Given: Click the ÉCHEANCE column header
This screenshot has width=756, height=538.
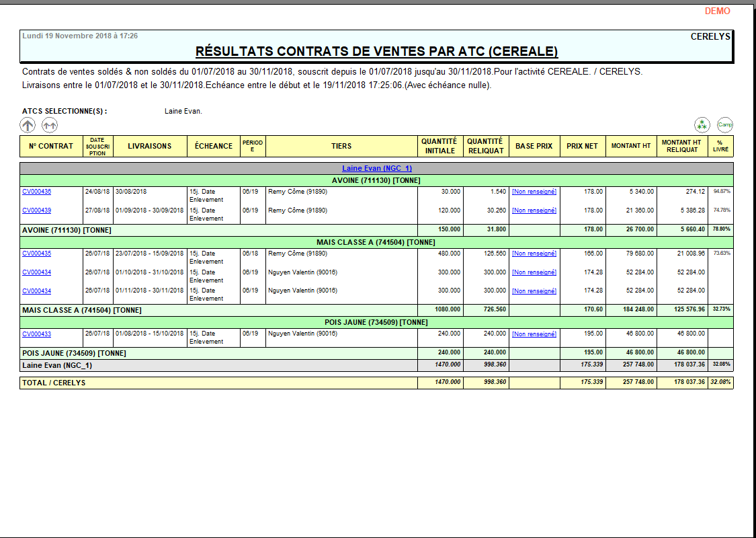Looking at the screenshot, I should (214, 146).
